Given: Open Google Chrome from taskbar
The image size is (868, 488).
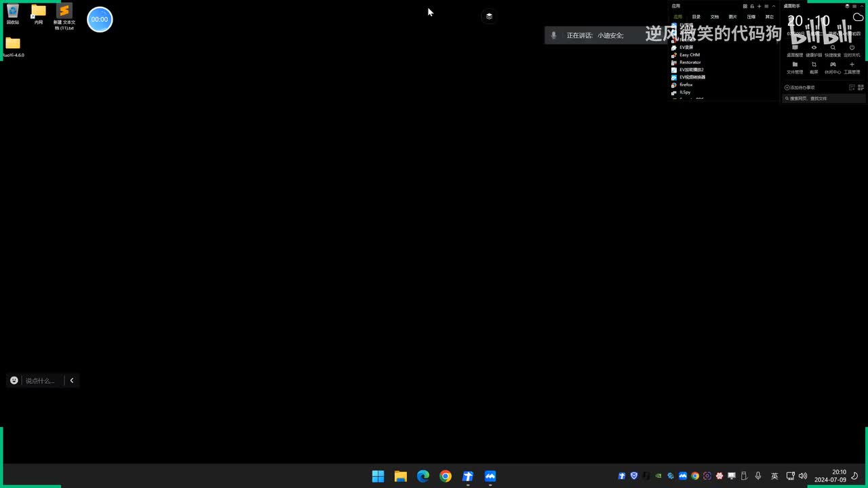Looking at the screenshot, I should [x=445, y=476].
